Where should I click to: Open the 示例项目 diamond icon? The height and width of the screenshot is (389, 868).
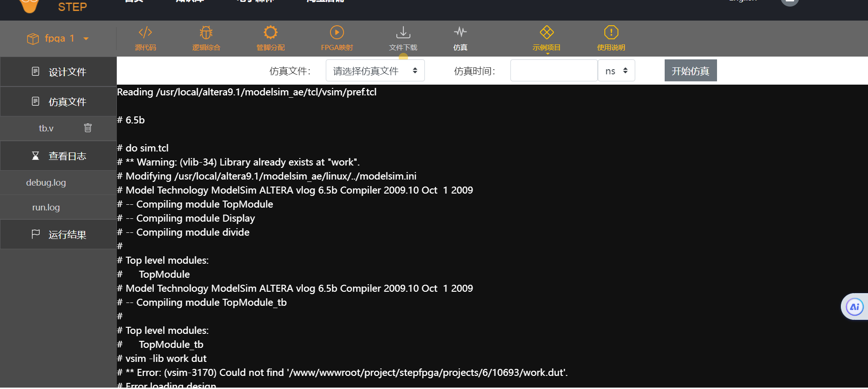[546, 33]
